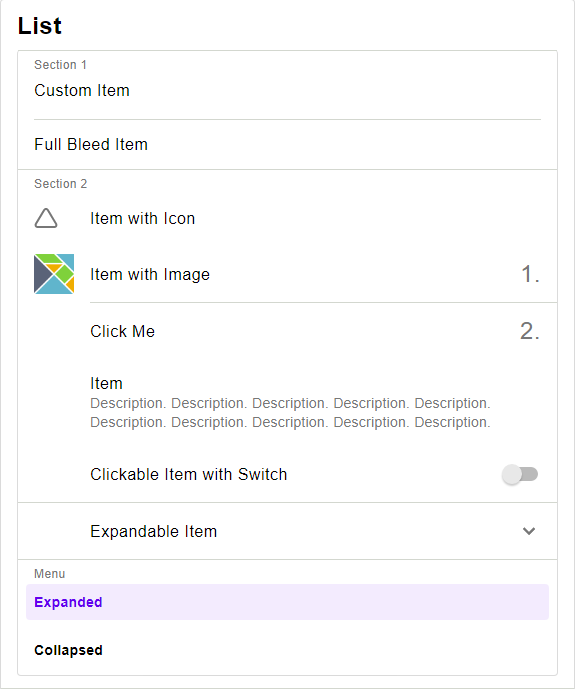
Task: Click the Item with Icon label
Action: 142,218
